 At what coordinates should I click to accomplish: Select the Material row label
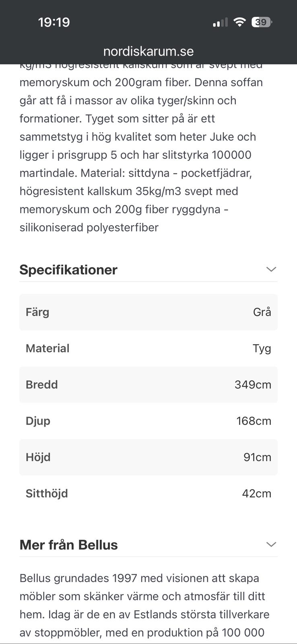47,349
